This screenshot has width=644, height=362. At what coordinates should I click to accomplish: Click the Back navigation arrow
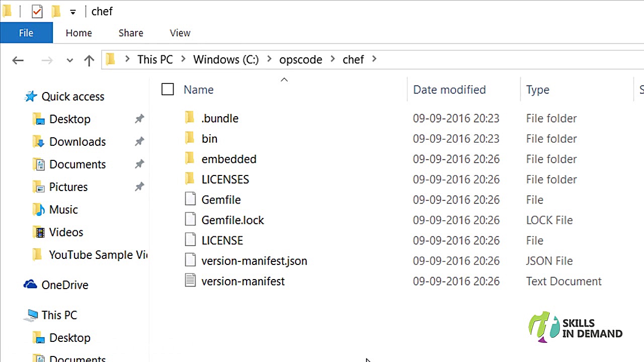click(18, 60)
